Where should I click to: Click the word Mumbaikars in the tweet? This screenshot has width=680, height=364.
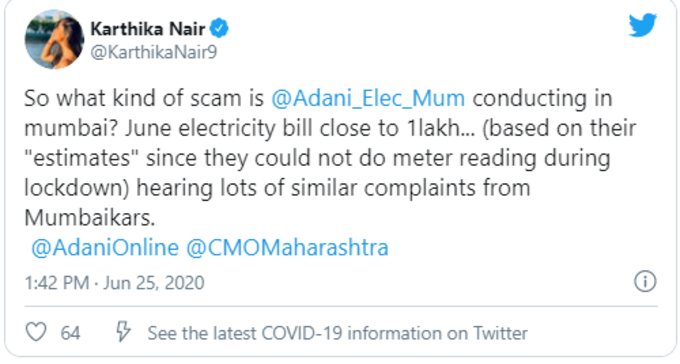90,218
